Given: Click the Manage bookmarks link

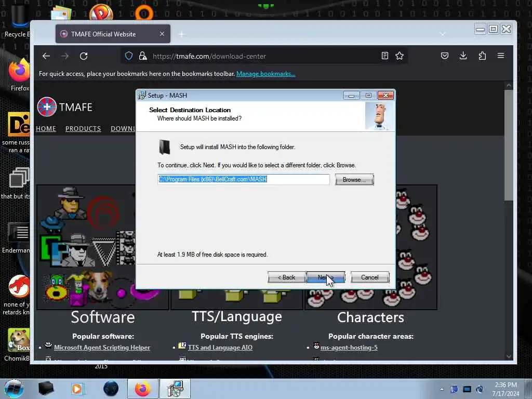Looking at the screenshot, I should (x=265, y=74).
